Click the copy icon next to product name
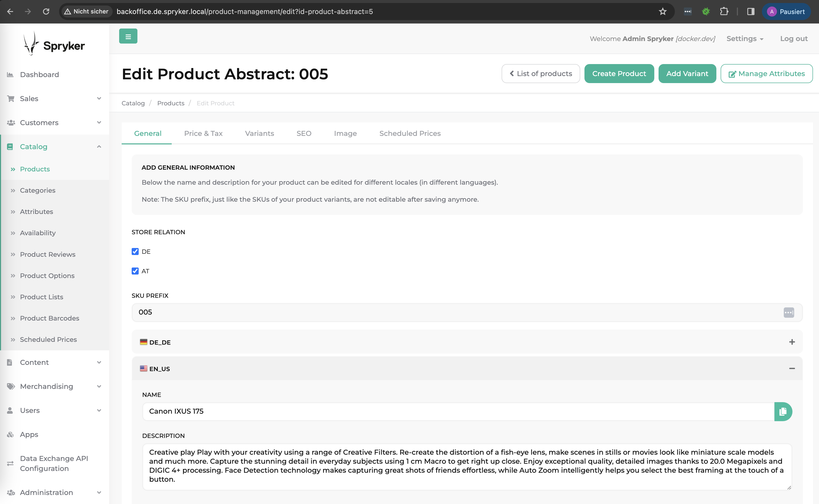Image resolution: width=819 pixels, height=504 pixels. click(783, 411)
